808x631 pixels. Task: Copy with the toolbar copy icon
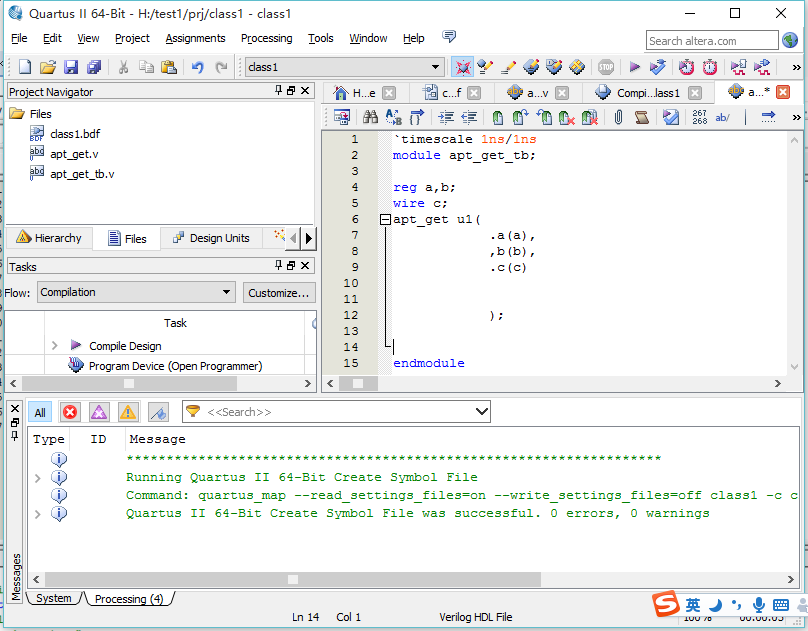tap(146, 67)
